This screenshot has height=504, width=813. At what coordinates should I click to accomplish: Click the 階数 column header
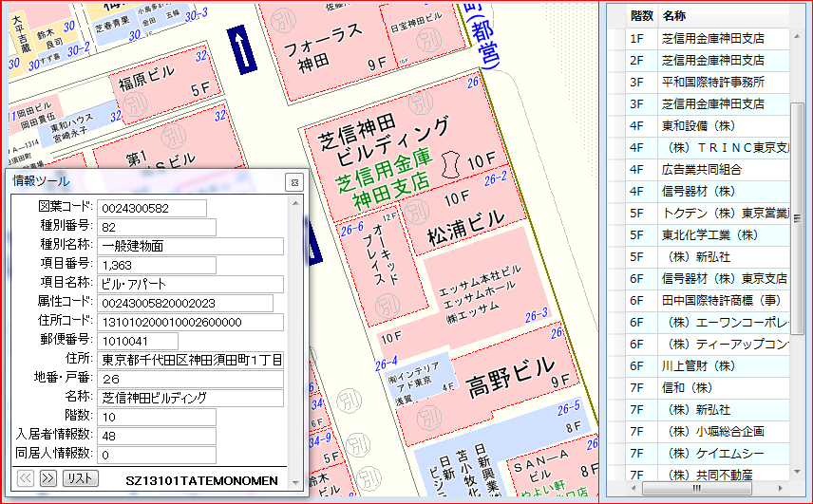point(641,16)
